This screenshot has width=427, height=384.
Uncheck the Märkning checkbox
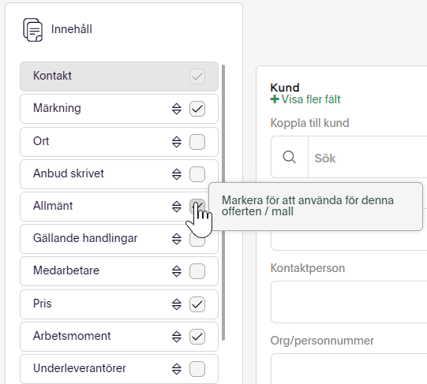[197, 109]
